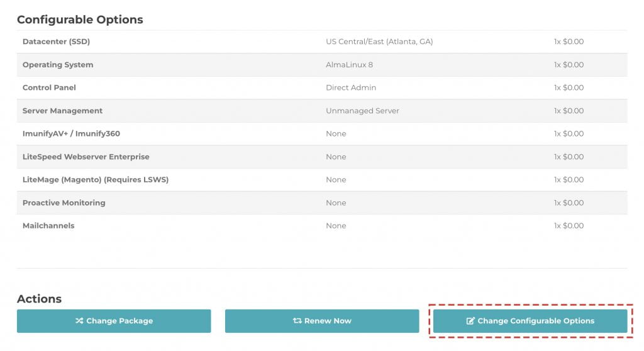
Task: Click the 1x $0.00 price in the Server Management row
Action: click(569, 111)
